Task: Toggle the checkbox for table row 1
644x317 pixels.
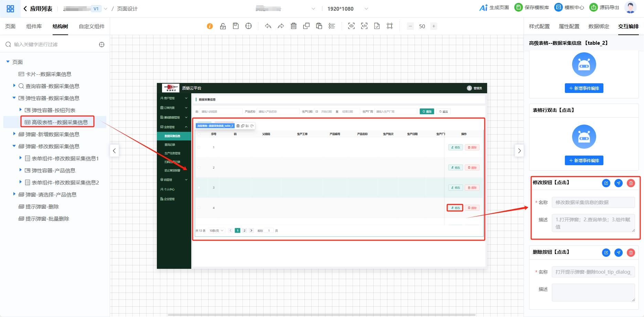Action: coord(198,147)
